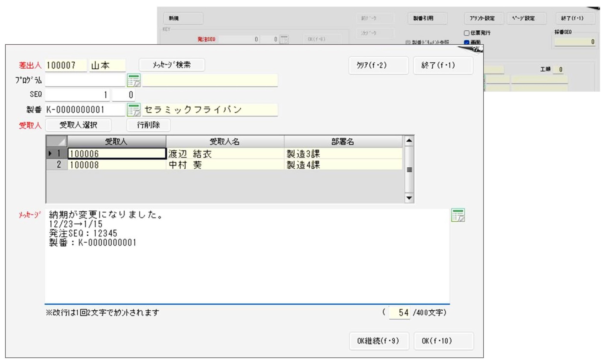This screenshot has width=605, height=364.
Task: Click name cell 渡辺 結衣
Action: 225,153
